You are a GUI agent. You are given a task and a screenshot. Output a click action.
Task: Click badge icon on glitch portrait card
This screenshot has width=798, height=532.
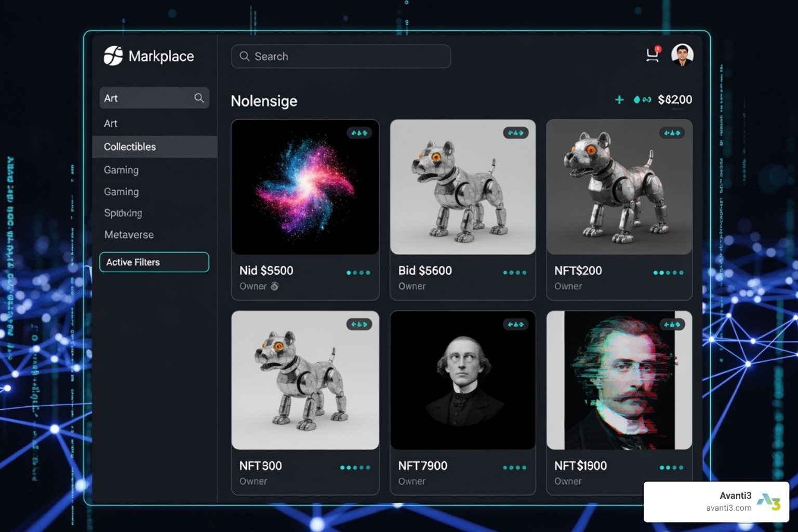(672, 325)
